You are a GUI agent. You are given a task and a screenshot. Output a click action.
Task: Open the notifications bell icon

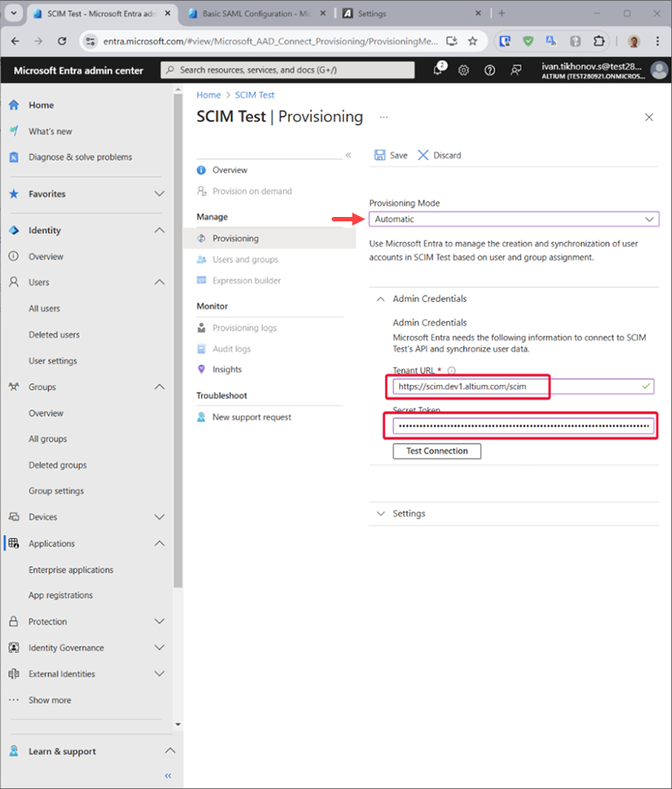click(x=437, y=70)
